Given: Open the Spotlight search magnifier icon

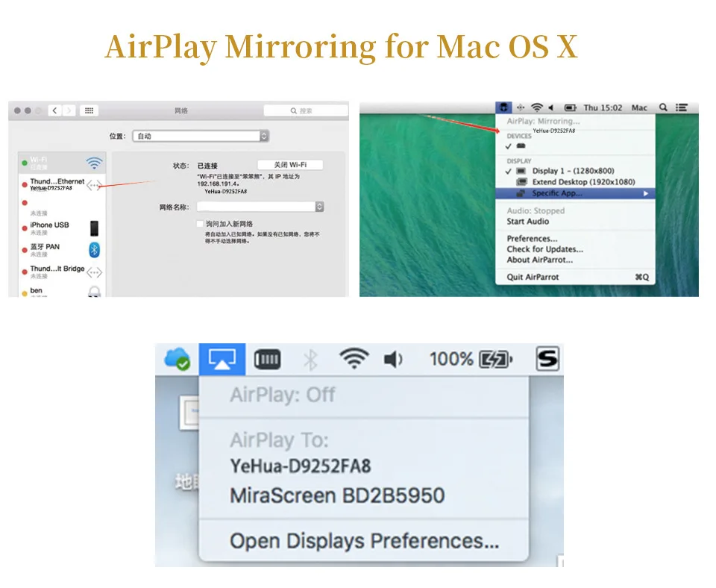Looking at the screenshot, I should click(x=663, y=107).
